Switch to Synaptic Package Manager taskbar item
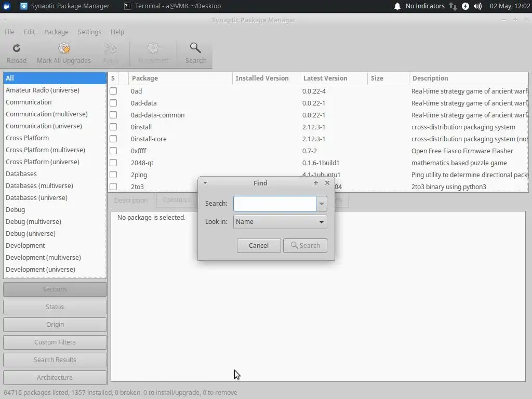 tap(65, 6)
